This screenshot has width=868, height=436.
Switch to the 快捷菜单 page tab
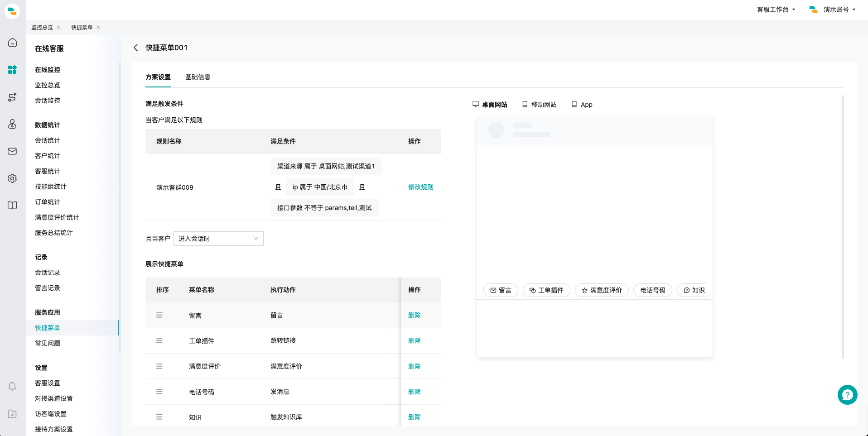(x=82, y=28)
